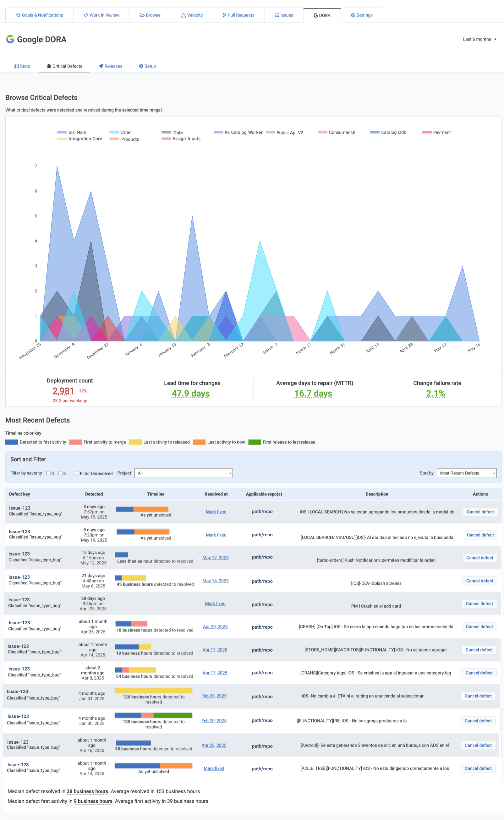504x820 pixels.
Task: Enable the Filter Unresolved checkbox
Action: (77, 473)
